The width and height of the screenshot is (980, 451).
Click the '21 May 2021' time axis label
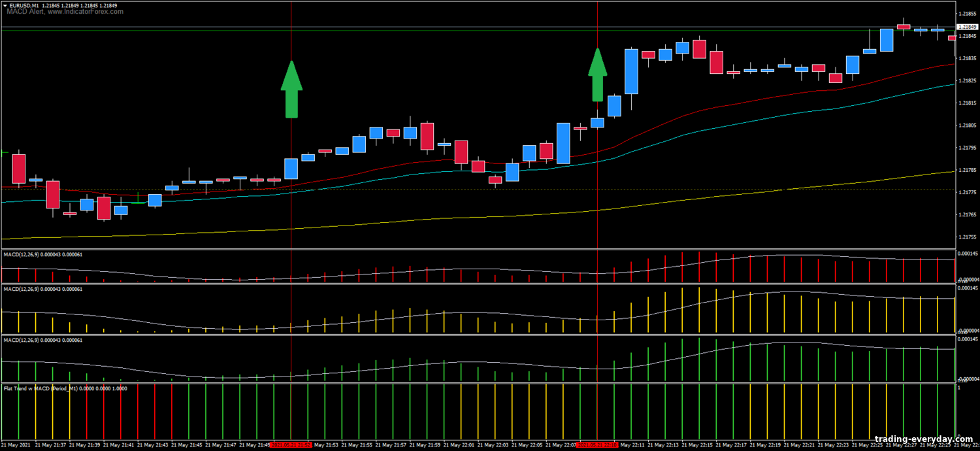(x=16, y=444)
